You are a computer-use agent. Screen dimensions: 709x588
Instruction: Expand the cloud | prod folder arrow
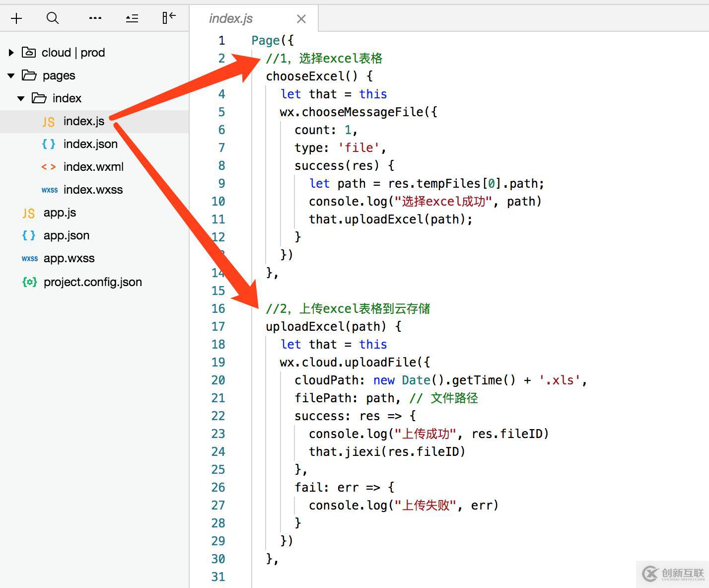point(11,53)
